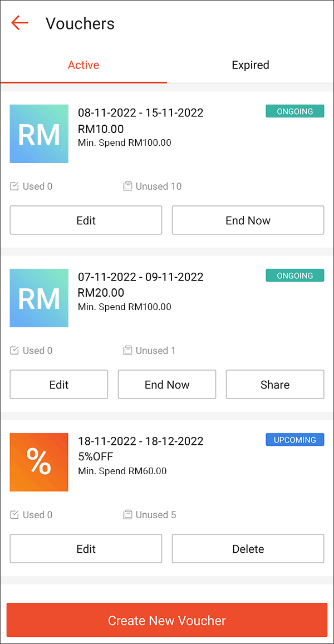End the RM20 voucher now

click(166, 384)
